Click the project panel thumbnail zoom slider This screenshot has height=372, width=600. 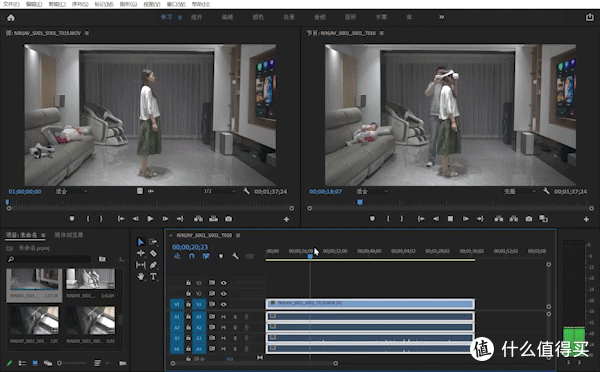[72, 363]
